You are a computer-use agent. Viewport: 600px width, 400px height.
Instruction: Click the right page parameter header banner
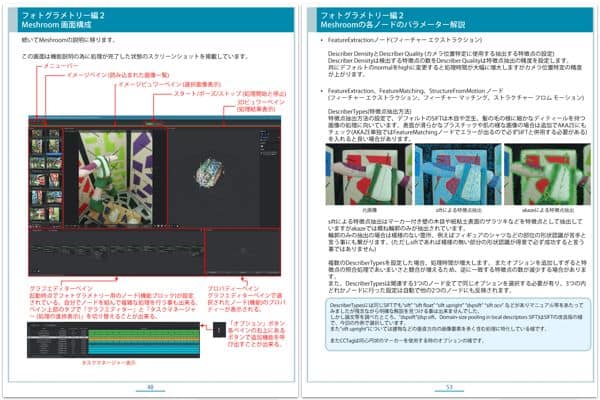point(449,17)
